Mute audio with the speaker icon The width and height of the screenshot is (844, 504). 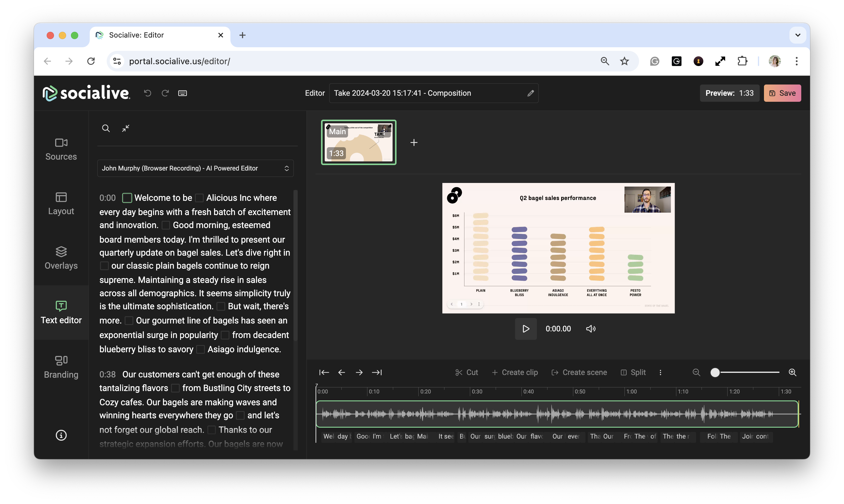click(x=591, y=329)
